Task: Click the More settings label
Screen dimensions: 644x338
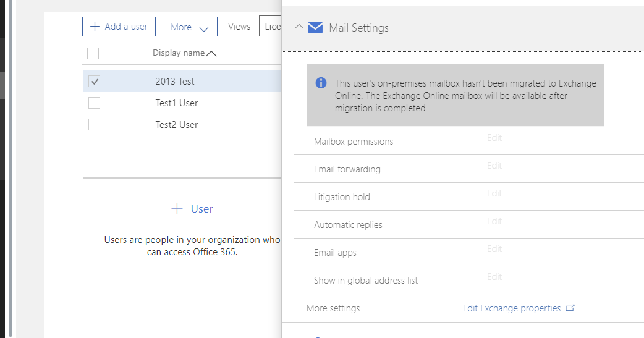Action: coord(333,308)
